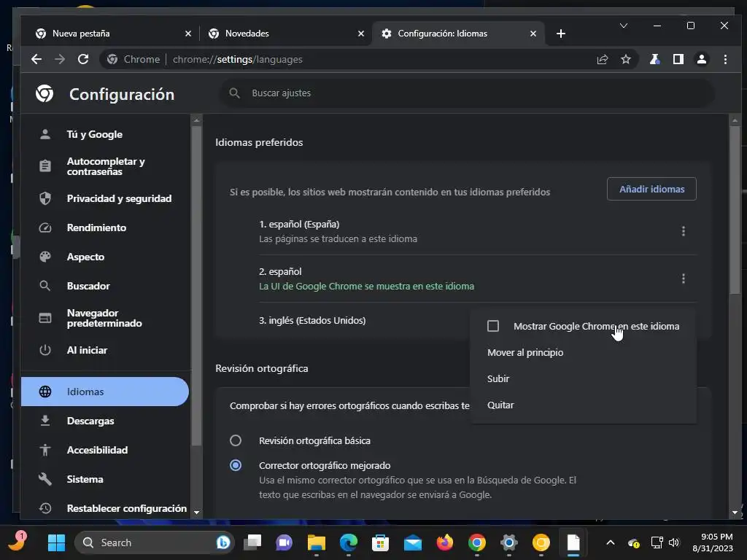Click the Bing icon in the taskbar search
This screenshot has width=747, height=560.
click(x=223, y=542)
